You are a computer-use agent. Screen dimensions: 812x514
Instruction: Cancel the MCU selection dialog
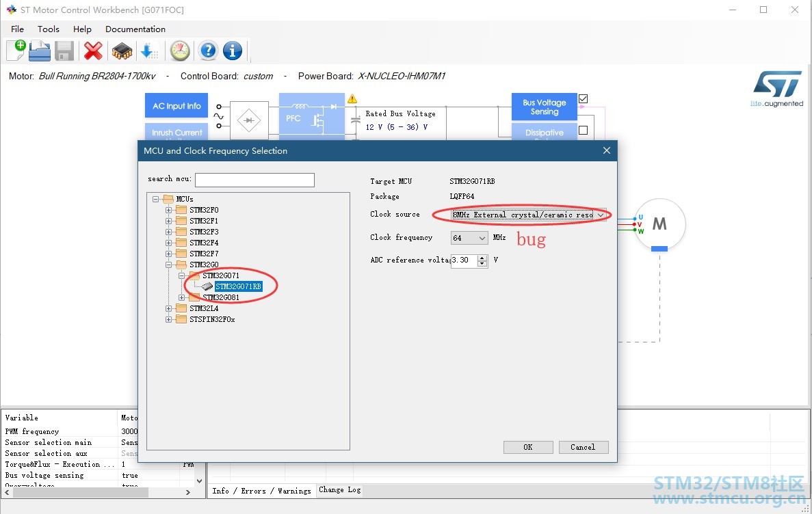pyautogui.click(x=583, y=447)
